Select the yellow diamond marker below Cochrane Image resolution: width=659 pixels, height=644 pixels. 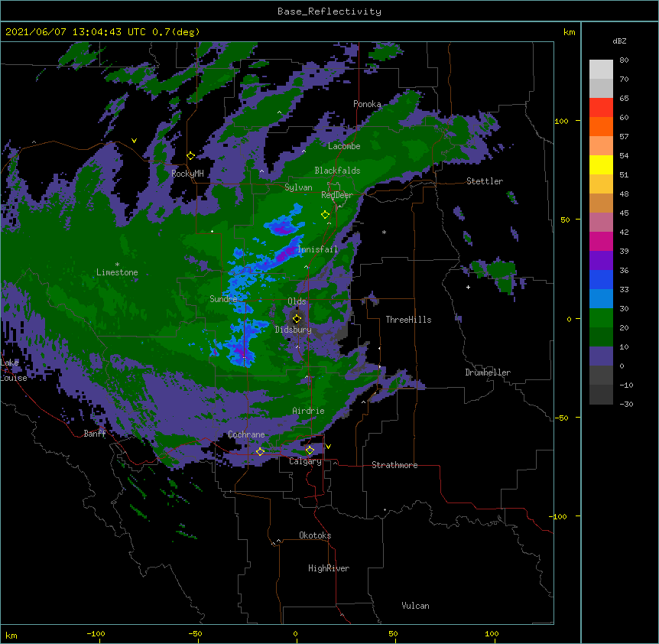[x=260, y=452]
